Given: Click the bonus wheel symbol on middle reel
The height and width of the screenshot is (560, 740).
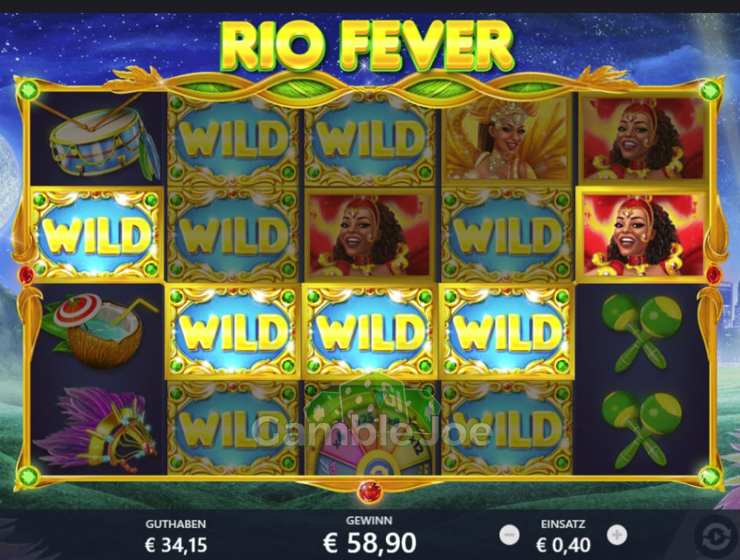Looking at the screenshot, I should coord(369,427).
